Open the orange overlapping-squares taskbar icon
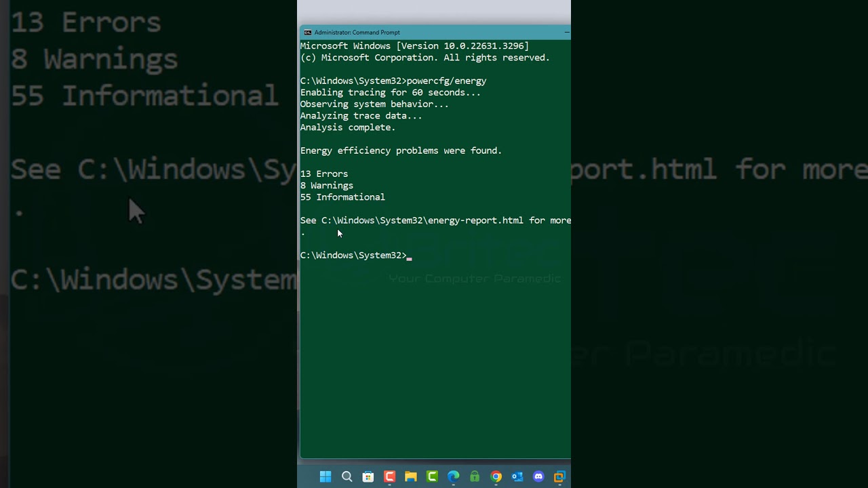Image resolution: width=868 pixels, height=488 pixels. [560, 476]
